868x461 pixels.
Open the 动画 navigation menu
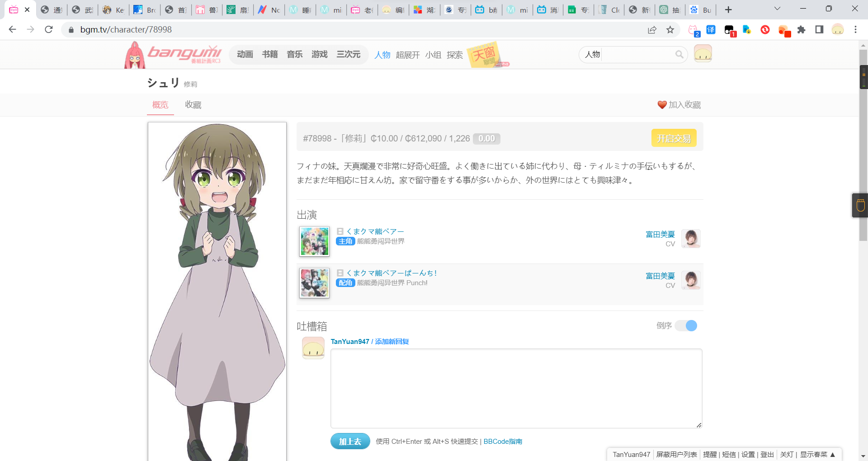pos(245,55)
